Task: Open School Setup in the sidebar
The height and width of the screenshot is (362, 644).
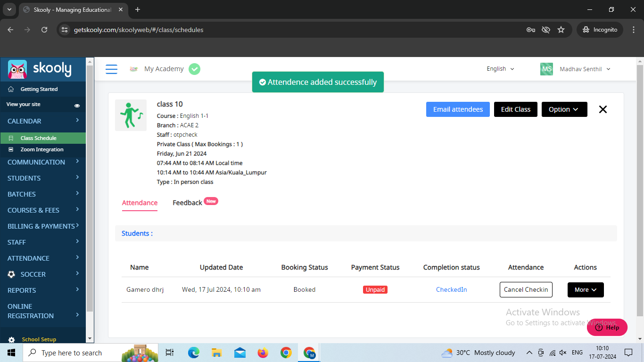Action: coord(39,339)
